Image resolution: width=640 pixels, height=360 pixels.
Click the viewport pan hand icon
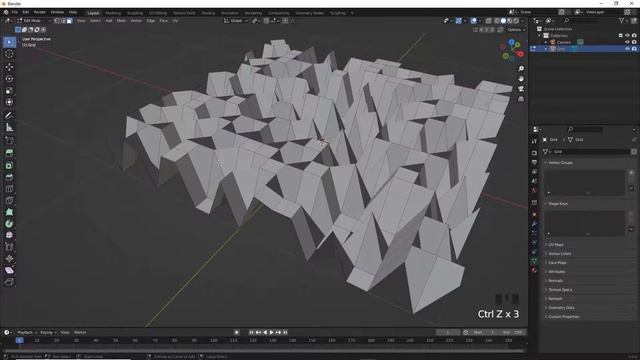click(x=521, y=78)
